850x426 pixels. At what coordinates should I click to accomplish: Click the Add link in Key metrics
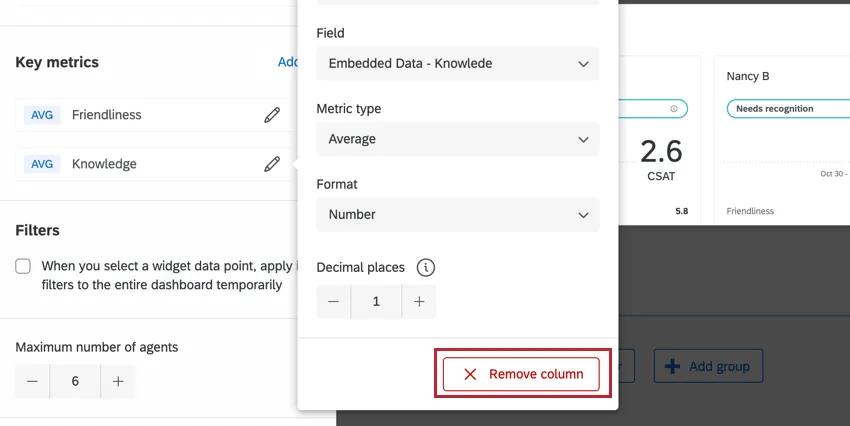tap(287, 62)
